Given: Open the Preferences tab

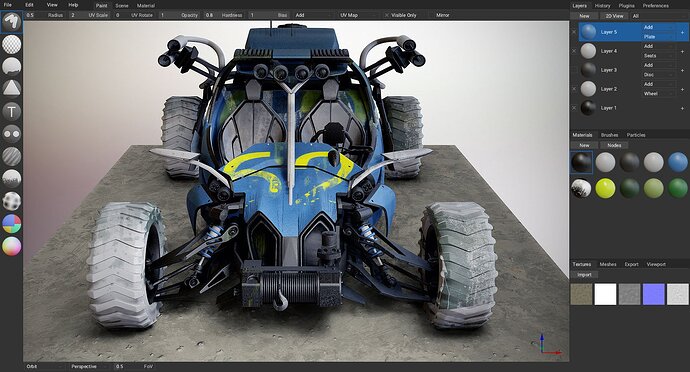Looking at the screenshot, I should coord(656,6).
